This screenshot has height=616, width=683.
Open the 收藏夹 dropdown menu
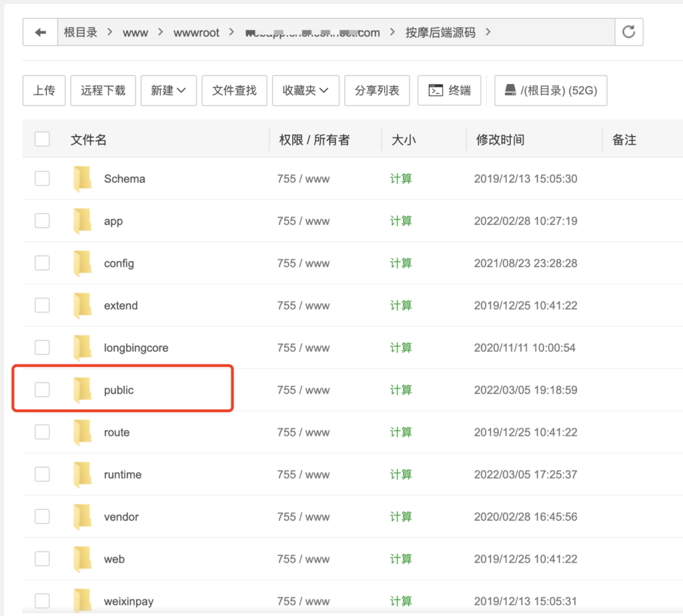[305, 91]
